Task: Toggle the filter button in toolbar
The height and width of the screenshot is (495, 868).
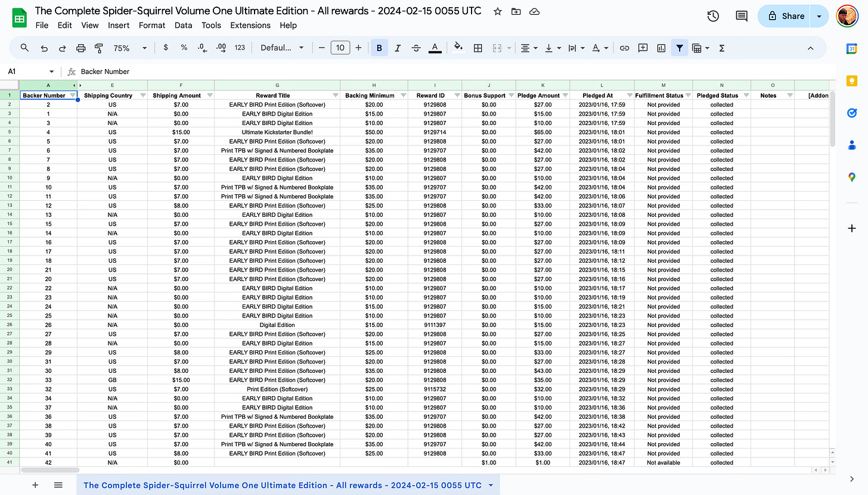Action: [x=679, y=48]
